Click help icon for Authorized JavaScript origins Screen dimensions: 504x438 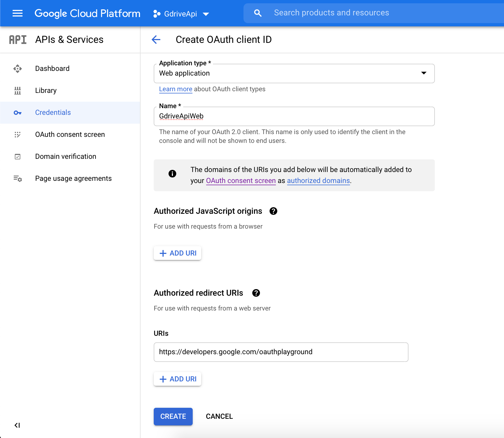(273, 211)
